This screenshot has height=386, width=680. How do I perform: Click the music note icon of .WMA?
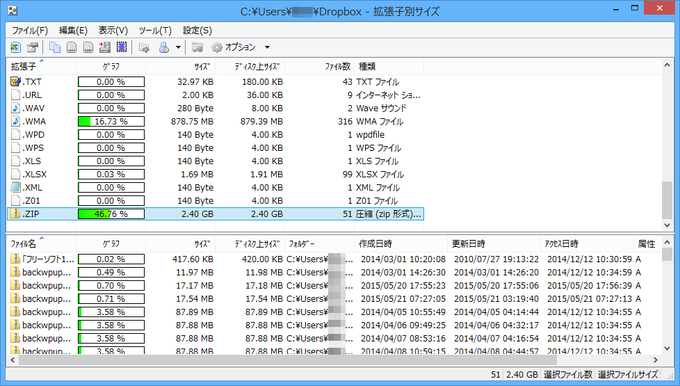(x=16, y=121)
